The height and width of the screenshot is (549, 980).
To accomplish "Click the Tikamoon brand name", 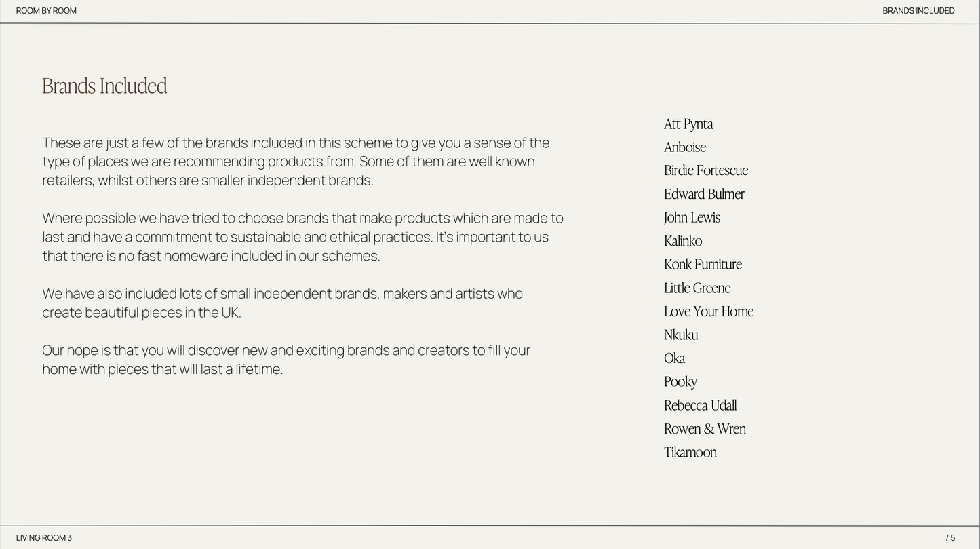I will pos(690,453).
